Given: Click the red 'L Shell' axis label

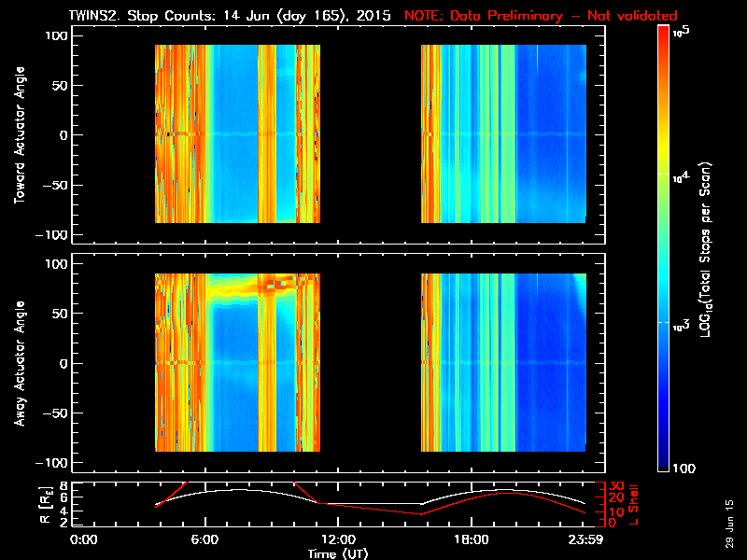Looking at the screenshot, I should (634, 505).
